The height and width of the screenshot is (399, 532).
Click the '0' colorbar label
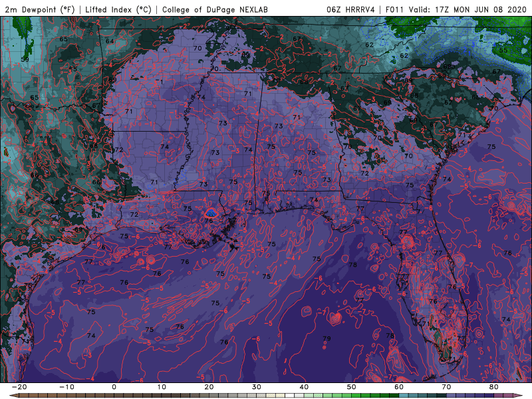(114, 387)
